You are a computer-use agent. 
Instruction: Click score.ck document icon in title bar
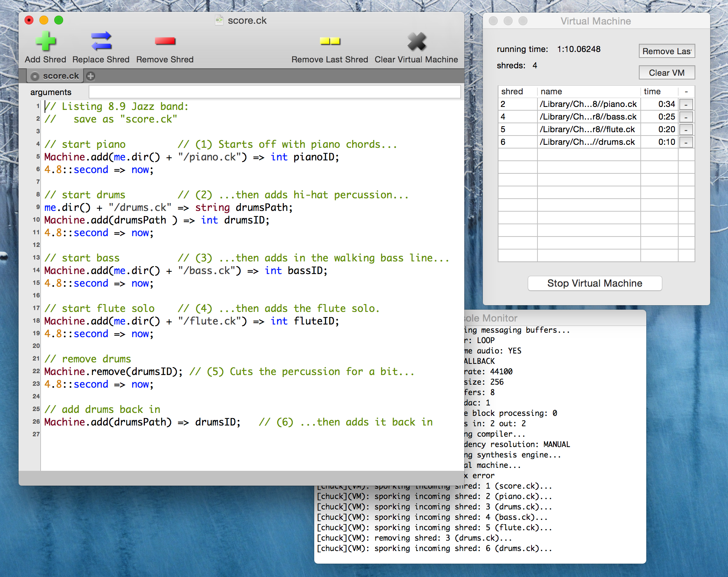(x=219, y=20)
